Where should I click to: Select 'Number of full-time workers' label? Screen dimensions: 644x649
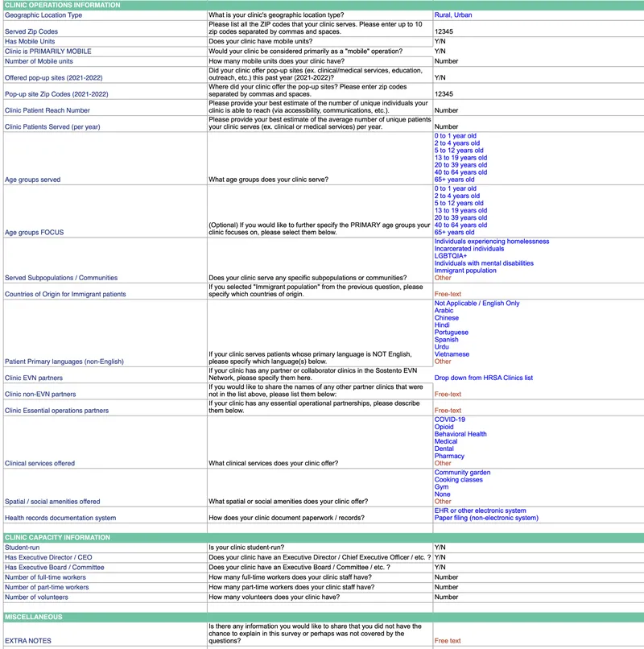[46, 577]
